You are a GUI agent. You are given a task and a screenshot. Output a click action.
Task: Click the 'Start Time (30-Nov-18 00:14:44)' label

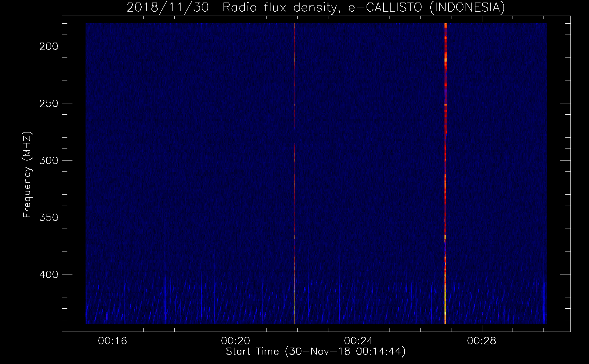(316, 352)
